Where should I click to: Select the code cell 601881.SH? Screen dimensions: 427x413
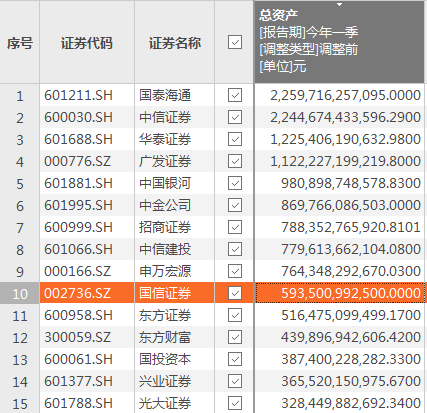click(87, 183)
